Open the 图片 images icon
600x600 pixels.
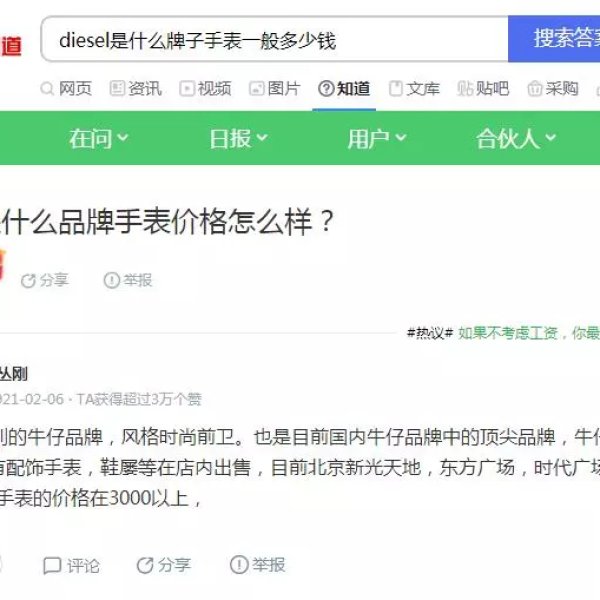[256, 89]
